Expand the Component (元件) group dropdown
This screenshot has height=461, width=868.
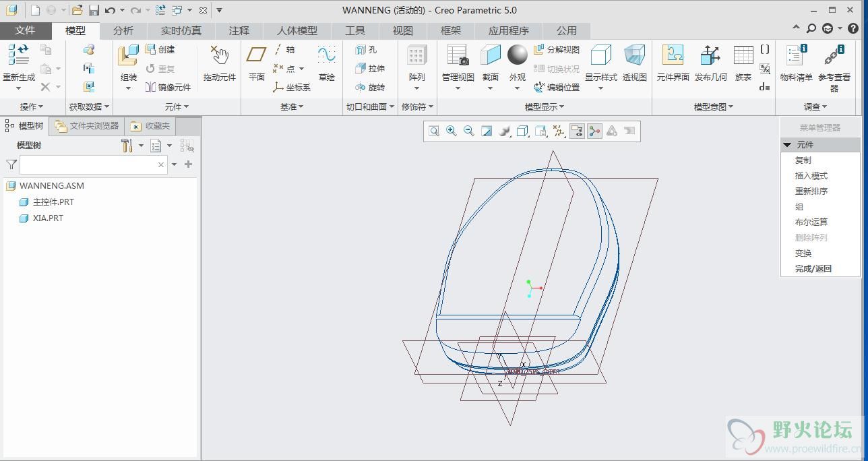pyautogui.click(x=177, y=106)
